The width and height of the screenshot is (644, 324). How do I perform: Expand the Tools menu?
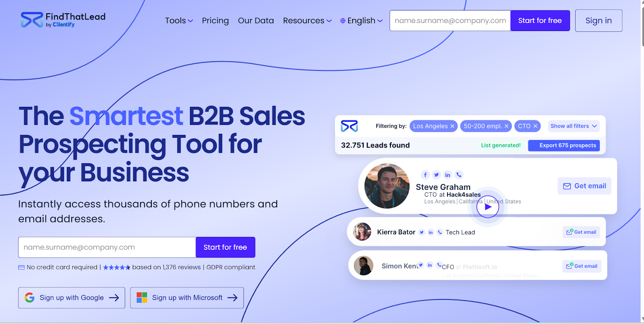pyautogui.click(x=179, y=21)
